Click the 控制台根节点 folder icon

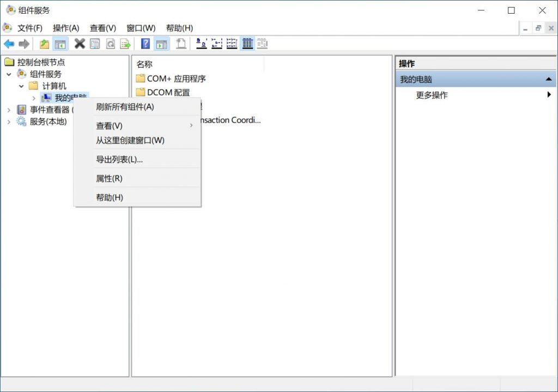click(9, 62)
